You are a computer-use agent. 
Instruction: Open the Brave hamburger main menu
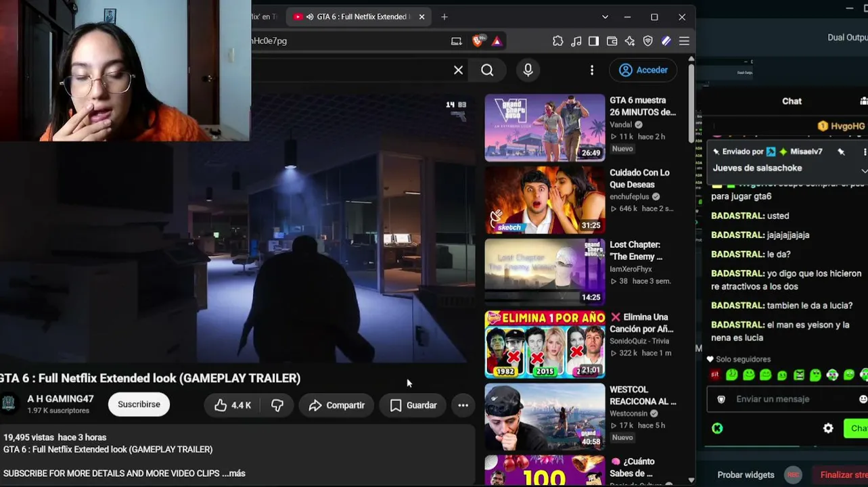pyautogui.click(x=684, y=41)
